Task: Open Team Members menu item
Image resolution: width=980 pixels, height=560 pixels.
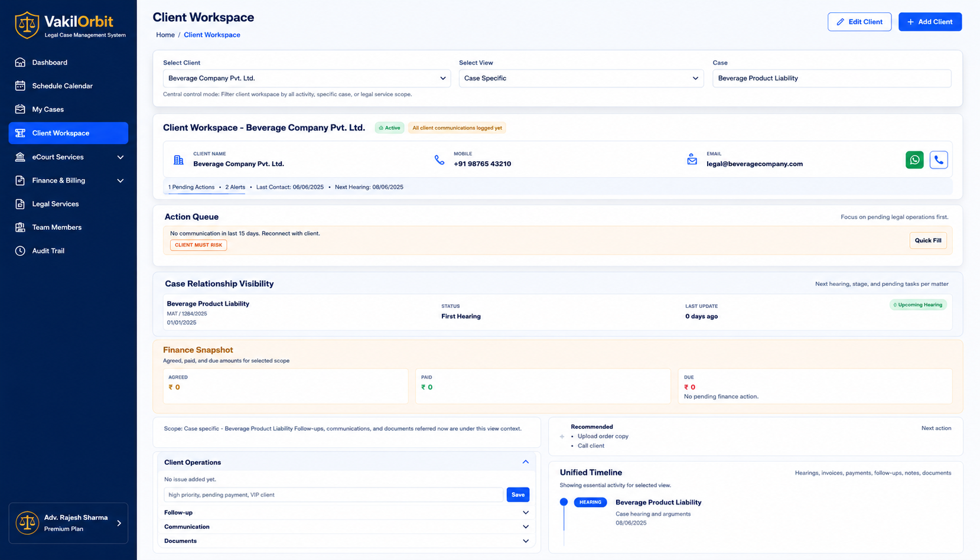Action: 69,227
